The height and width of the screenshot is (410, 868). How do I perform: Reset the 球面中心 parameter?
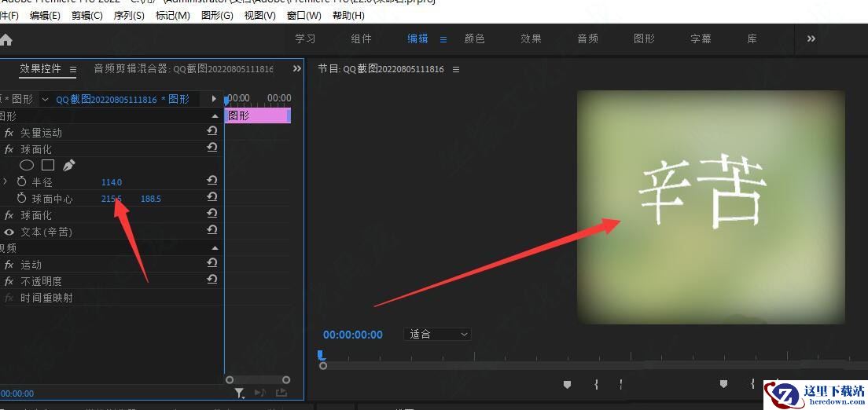point(212,197)
